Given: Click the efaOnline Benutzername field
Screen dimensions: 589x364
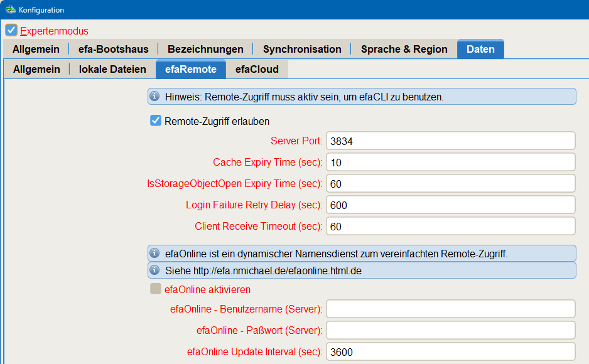Looking at the screenshot, I should point(450,309).
